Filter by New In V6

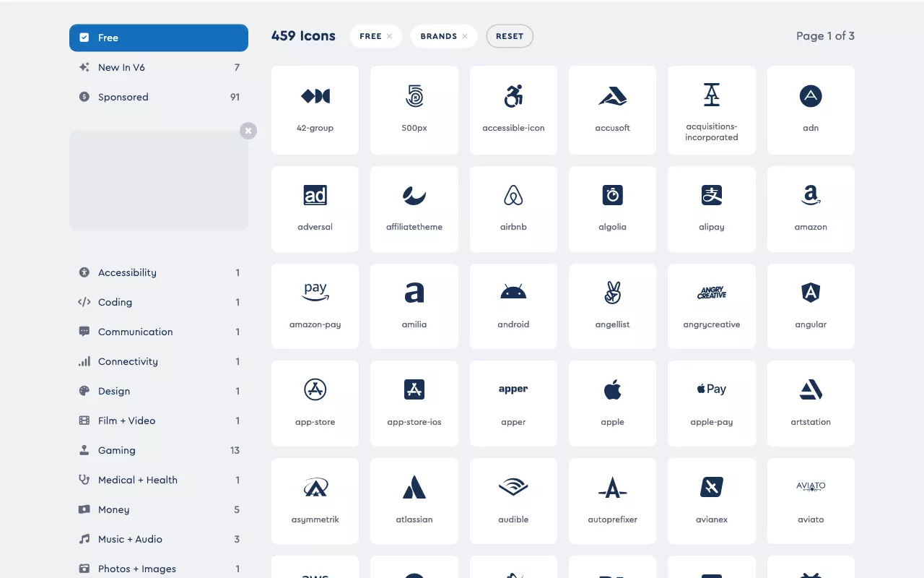pos(159,67)
